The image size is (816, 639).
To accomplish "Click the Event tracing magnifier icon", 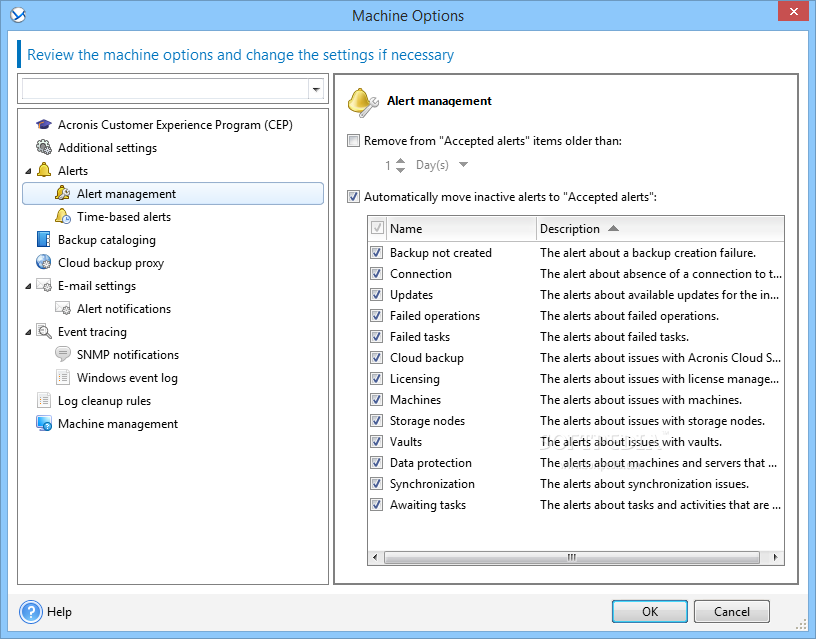I will click(44, 331).
